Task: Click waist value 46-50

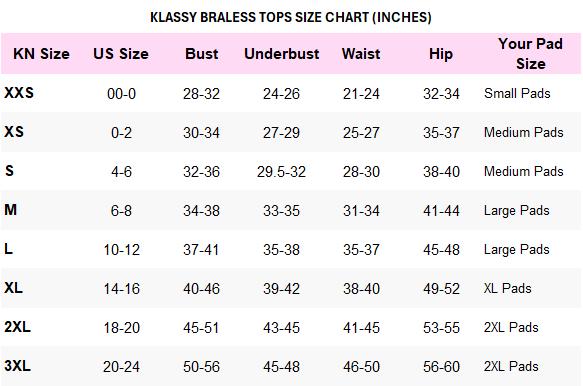Action: pyautogui.click(x=361, y=367)
